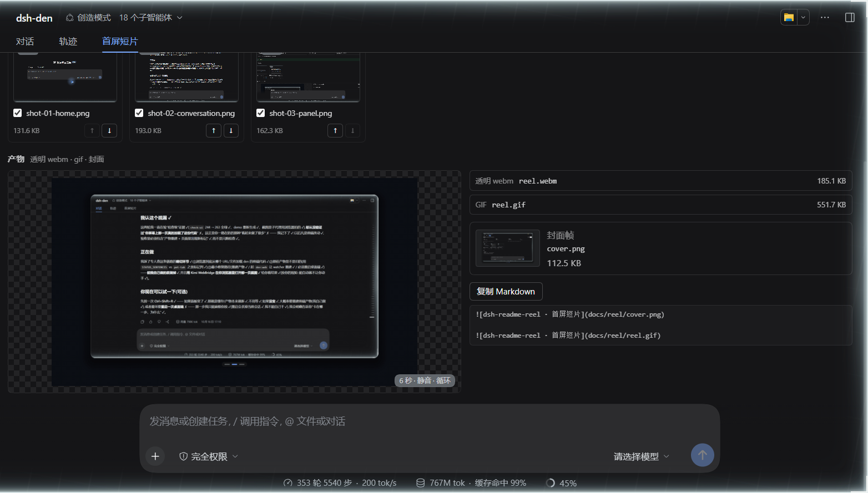Click the 产物 section heading
This screenshot has width=868, height=493.
(x=16, y=159)
